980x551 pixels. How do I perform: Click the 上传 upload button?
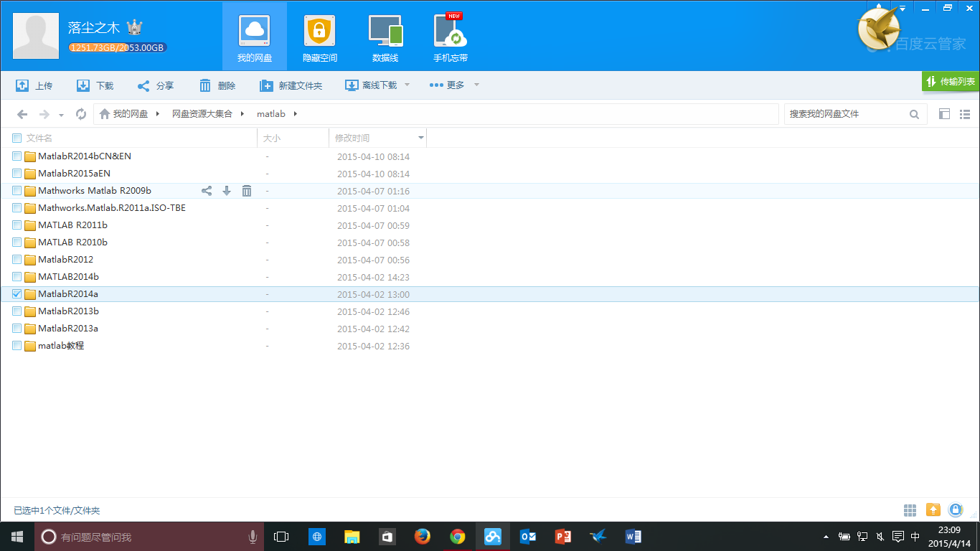pos(34,85)
